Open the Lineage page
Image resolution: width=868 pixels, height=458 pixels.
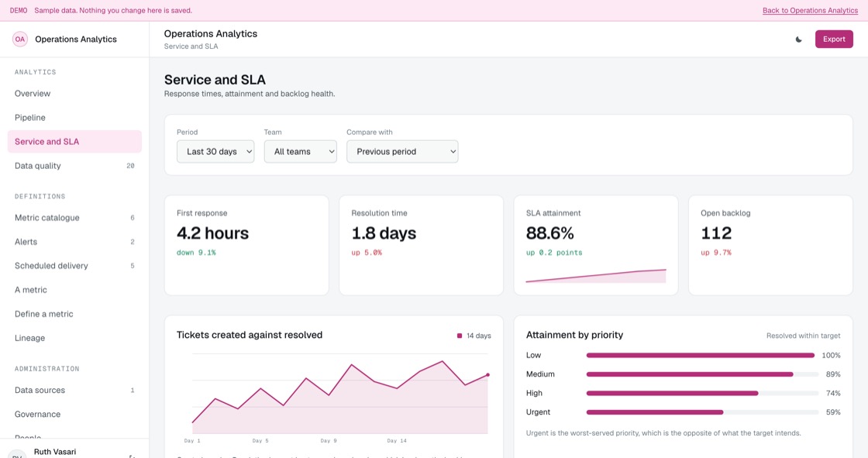pyautogui.click(x=74, y=338)
